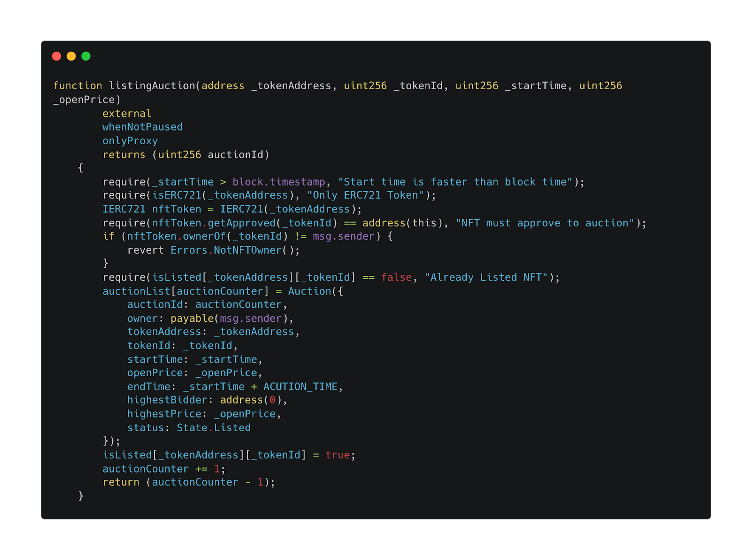752x560 pixels.
Task: Click the State.Listed status value
Action: [213, 428]
